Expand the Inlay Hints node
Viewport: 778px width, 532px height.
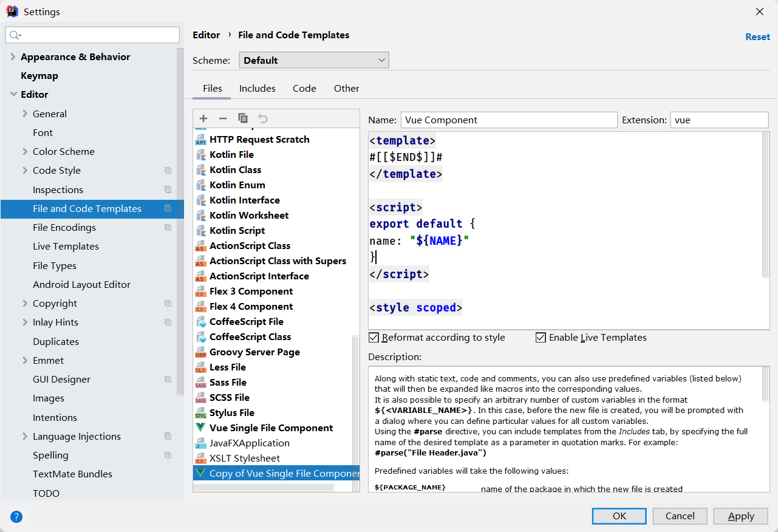click(25, 322)
